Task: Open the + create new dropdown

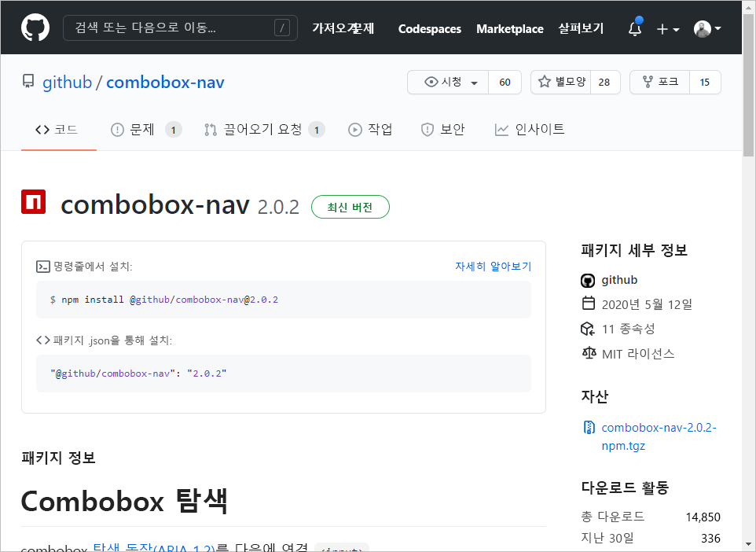Action: [x=666, y=28]
